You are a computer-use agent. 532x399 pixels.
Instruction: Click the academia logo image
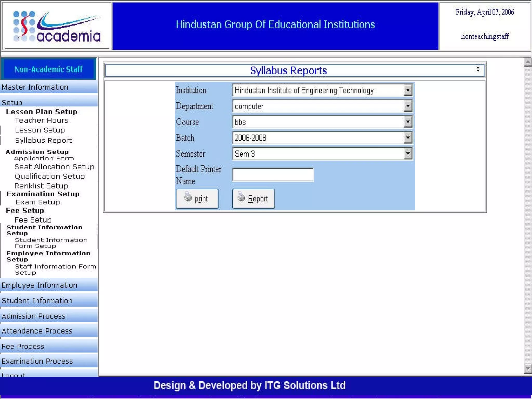coord(57,27)
